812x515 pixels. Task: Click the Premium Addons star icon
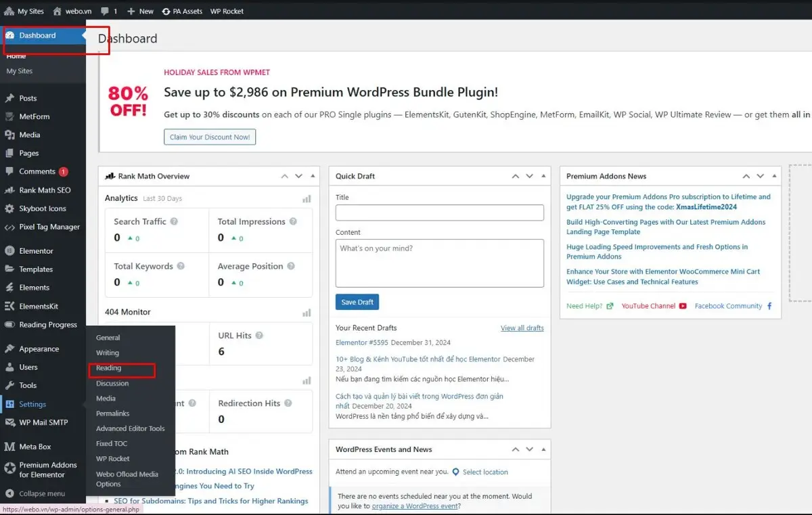click(9, 467)
